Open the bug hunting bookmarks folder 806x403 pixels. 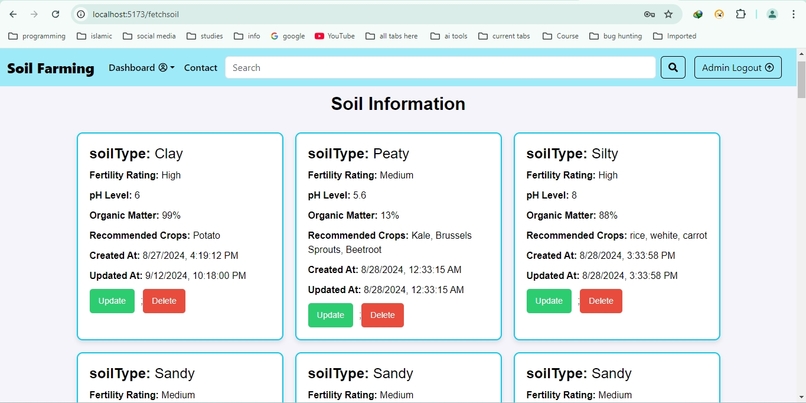pyautogui.click(x=615, y=36)
